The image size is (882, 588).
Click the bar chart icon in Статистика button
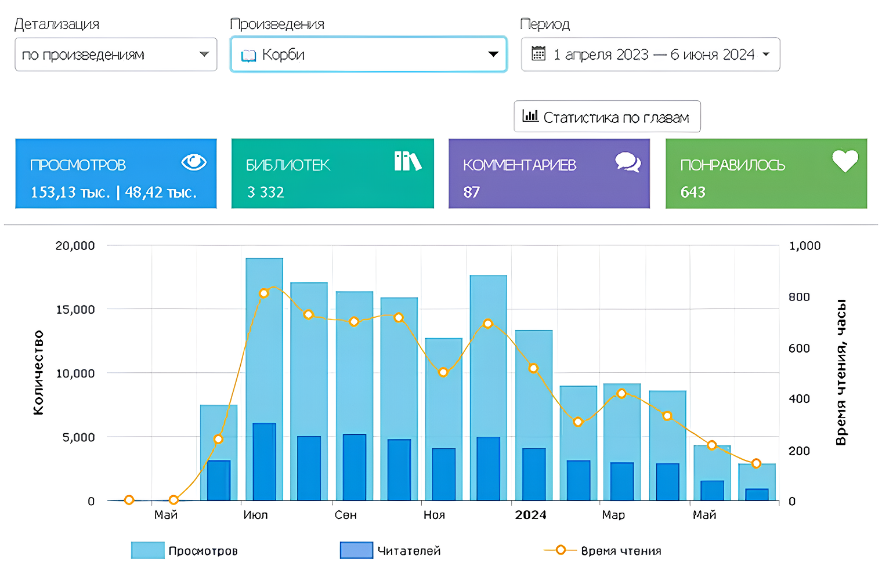click(x=530, y=116)
